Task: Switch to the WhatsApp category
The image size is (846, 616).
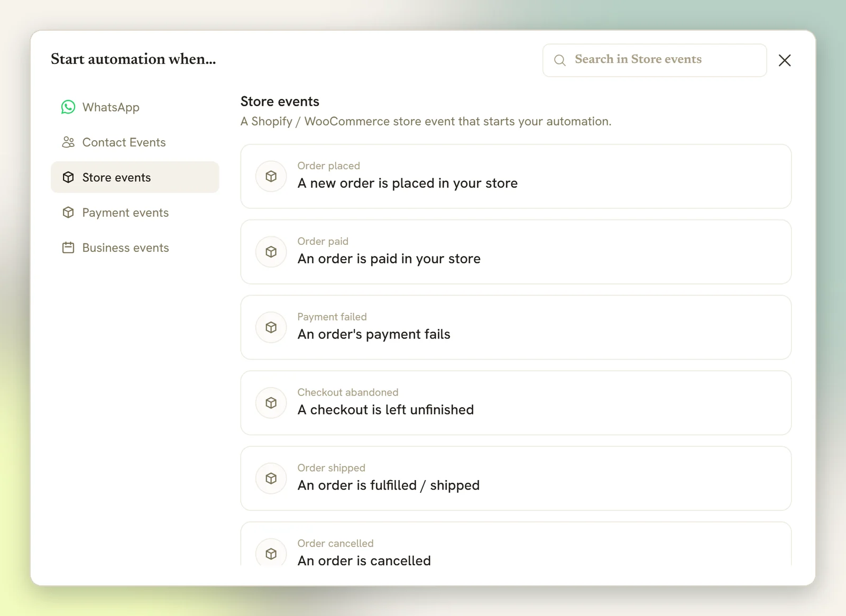Action: click(x=135, y=107)
